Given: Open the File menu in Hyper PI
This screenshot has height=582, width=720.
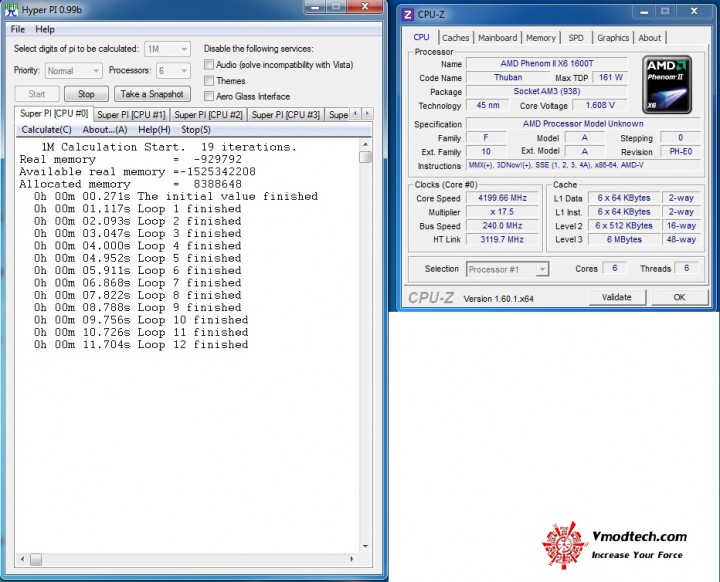Looking at the screenshot, I should point(18,29).
